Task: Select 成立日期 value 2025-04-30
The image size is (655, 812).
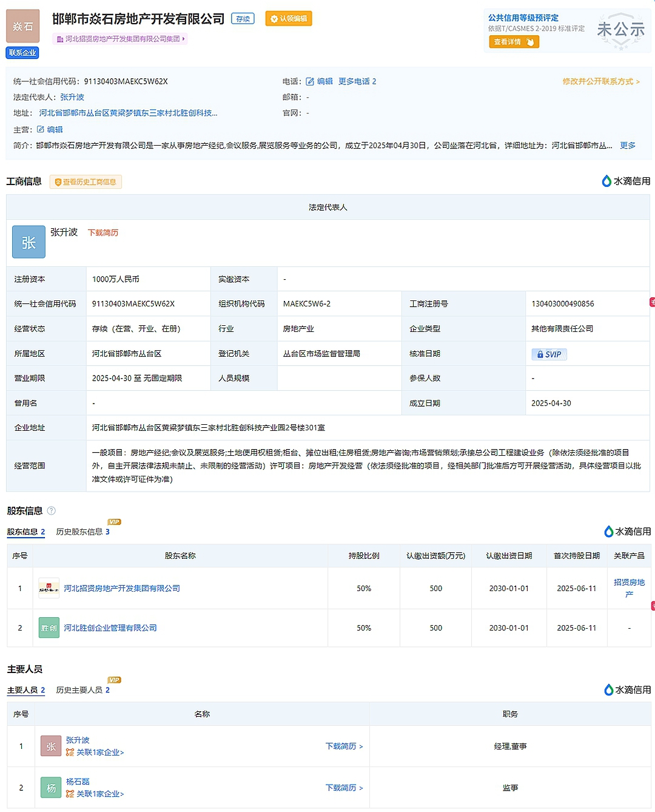Action: click(x=551, y=404)
